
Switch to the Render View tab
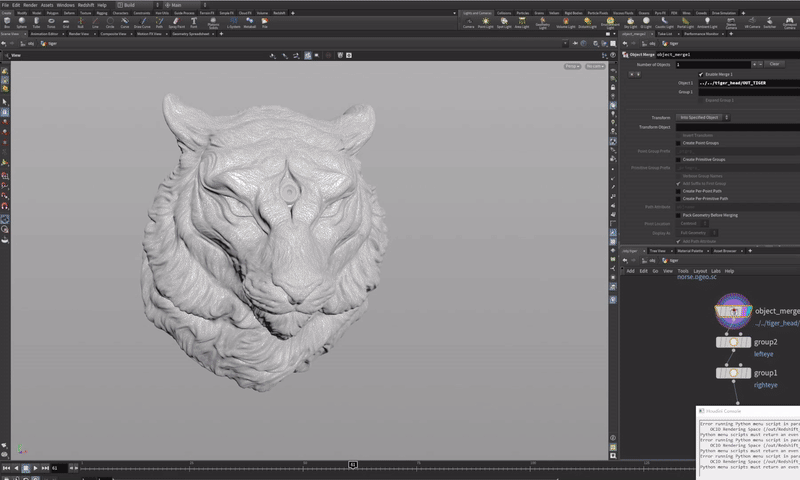[x=79, y=34]
